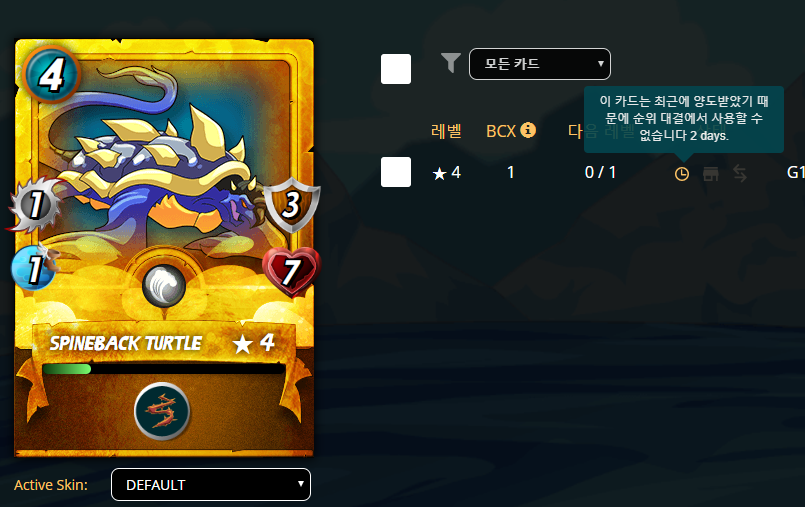Sort by the BCX column header
Image resolution: width=805 pixels, height=507 pixels.
click(501, 131)
